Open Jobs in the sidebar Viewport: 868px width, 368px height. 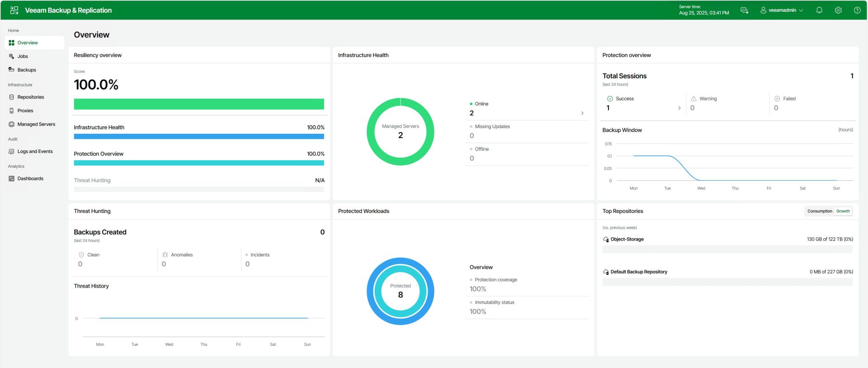point(23,57)
